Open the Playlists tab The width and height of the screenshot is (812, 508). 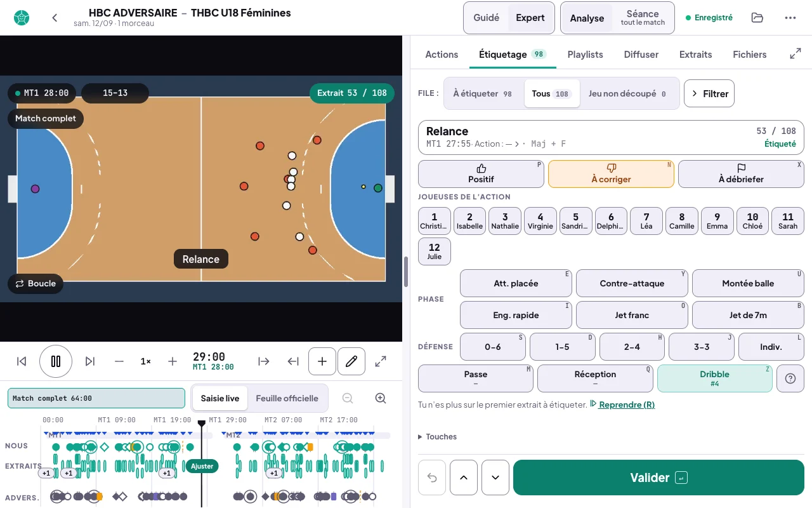coord(585,55)
